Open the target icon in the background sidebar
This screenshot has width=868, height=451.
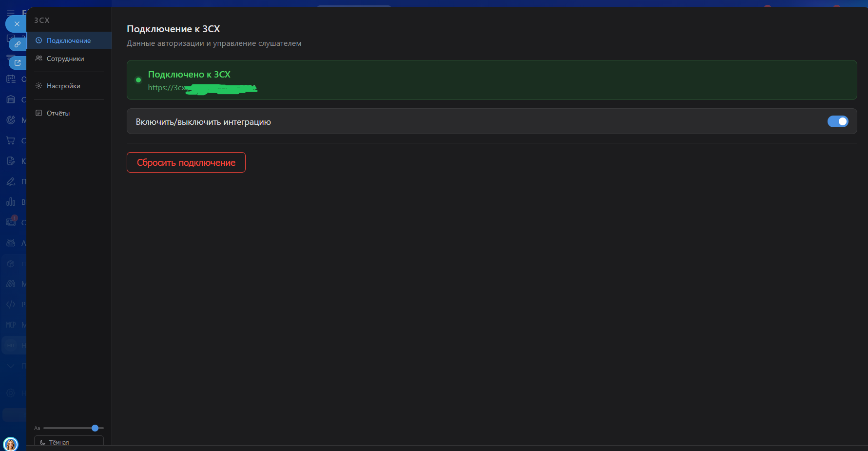(x=11, y=120)
